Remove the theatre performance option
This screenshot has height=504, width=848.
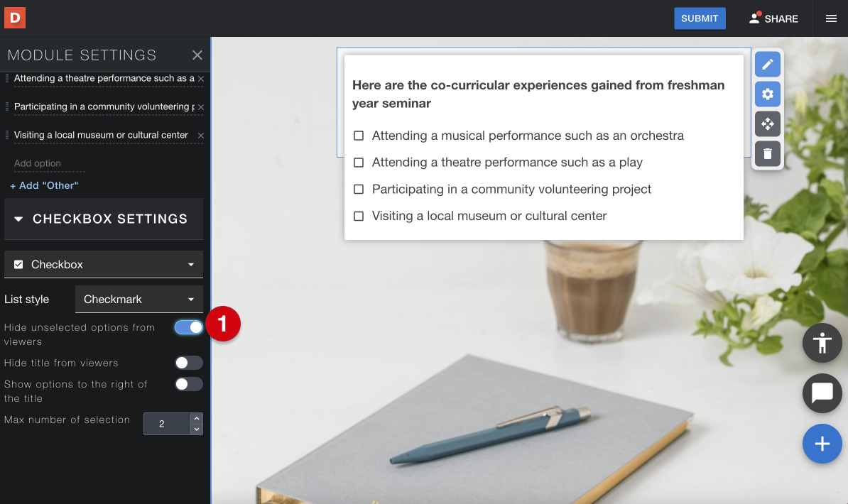coord(201,79)
